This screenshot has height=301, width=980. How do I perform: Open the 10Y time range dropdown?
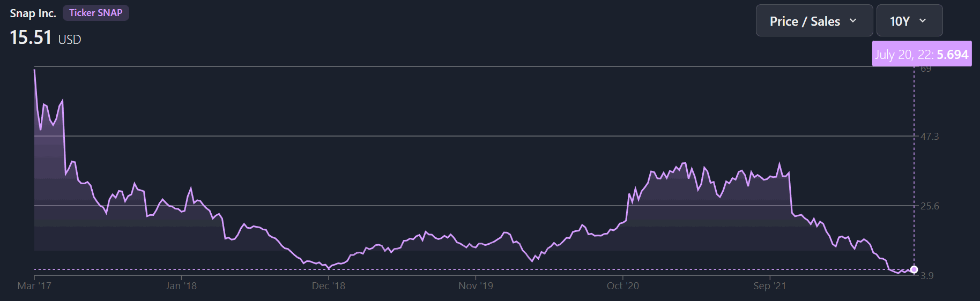(909, 21)
